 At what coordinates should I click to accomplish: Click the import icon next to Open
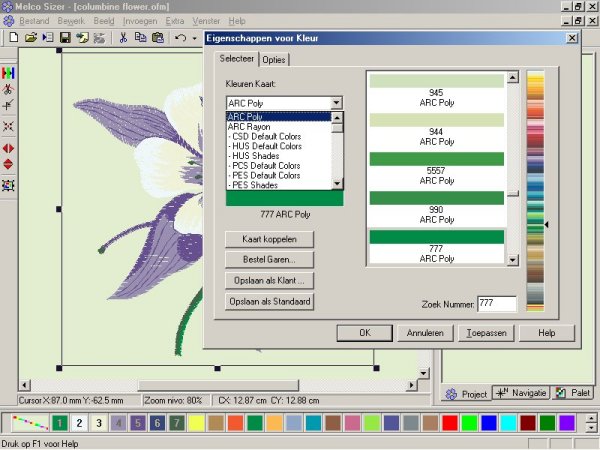pyautogui.click(x=48, y=38)
